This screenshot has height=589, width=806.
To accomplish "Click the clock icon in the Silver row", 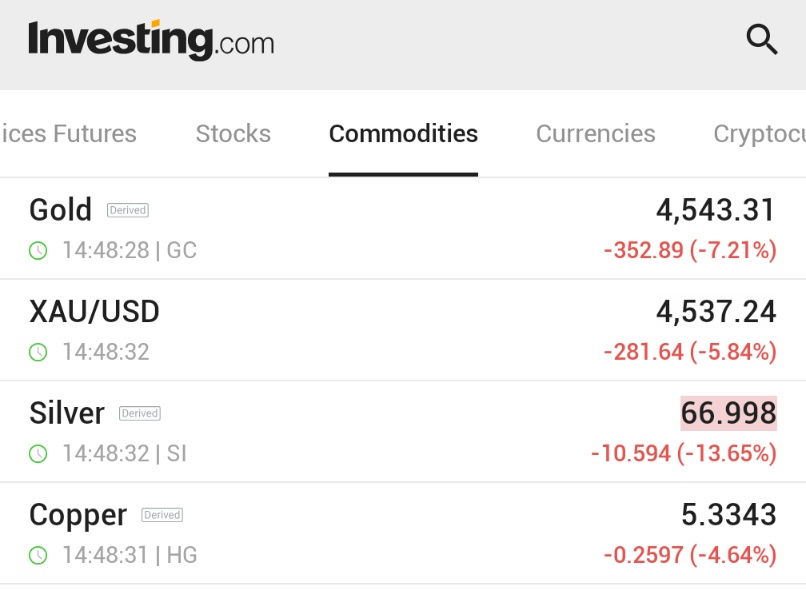I will click(x=38, y=454).
